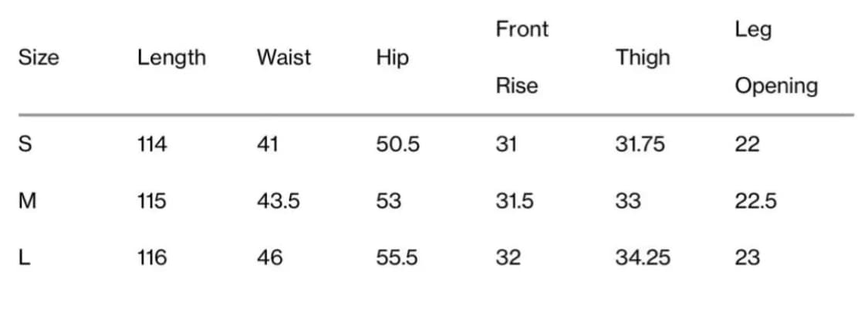The width and height of the screenshot is (868, 316).
Task: Click the 50.5 hip value
Action: click(x=398, y=144)
